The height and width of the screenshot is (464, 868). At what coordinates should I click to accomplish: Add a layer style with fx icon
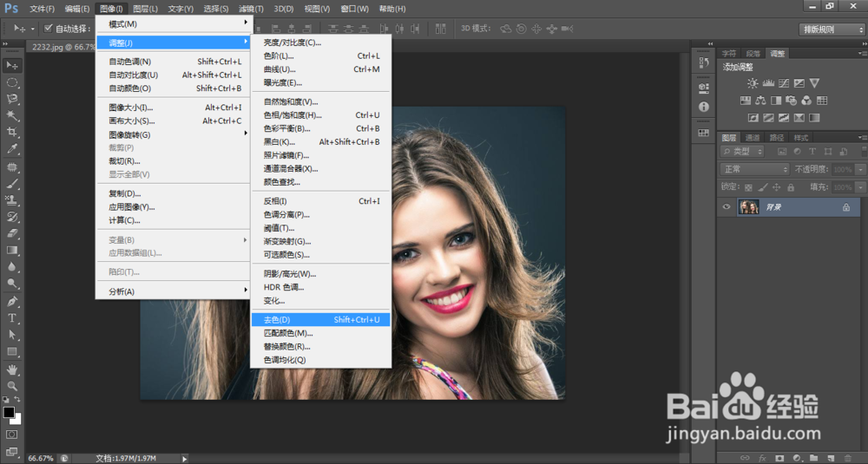click(x=761, y=457)
